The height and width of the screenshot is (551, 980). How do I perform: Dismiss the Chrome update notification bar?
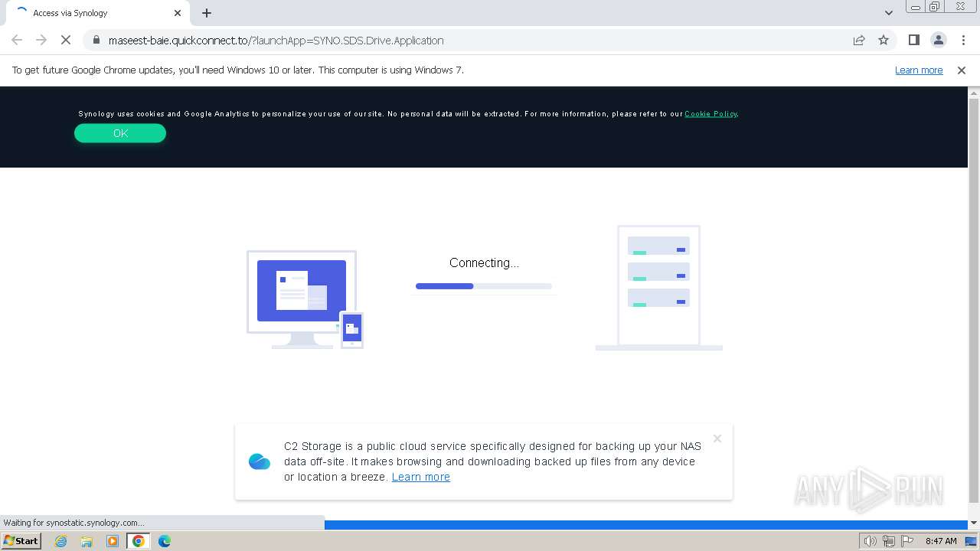(x=962, y=70)
